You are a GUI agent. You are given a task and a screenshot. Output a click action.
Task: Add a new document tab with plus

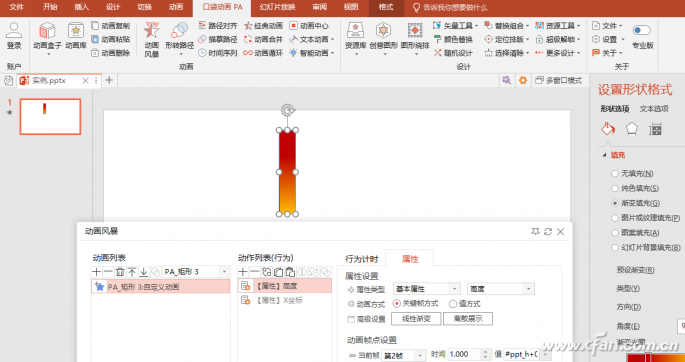(109, 80)
